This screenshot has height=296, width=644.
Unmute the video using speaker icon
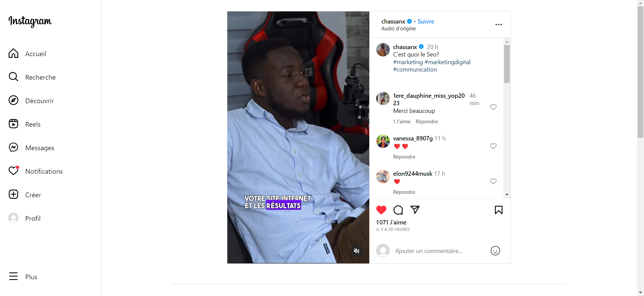357,251
